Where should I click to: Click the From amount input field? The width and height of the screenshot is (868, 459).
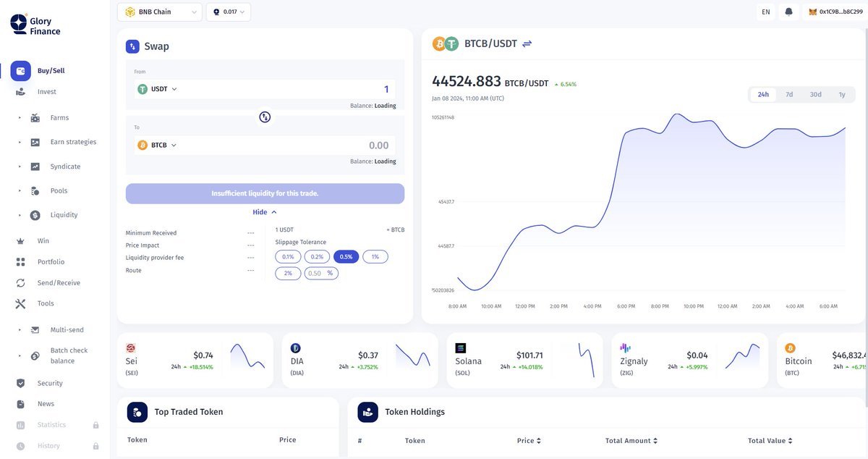tap(265, 89)
